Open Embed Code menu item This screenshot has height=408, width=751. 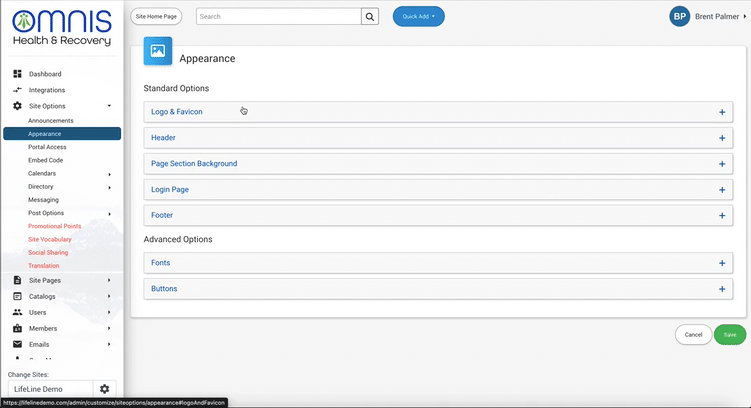(x=46, y=160)
